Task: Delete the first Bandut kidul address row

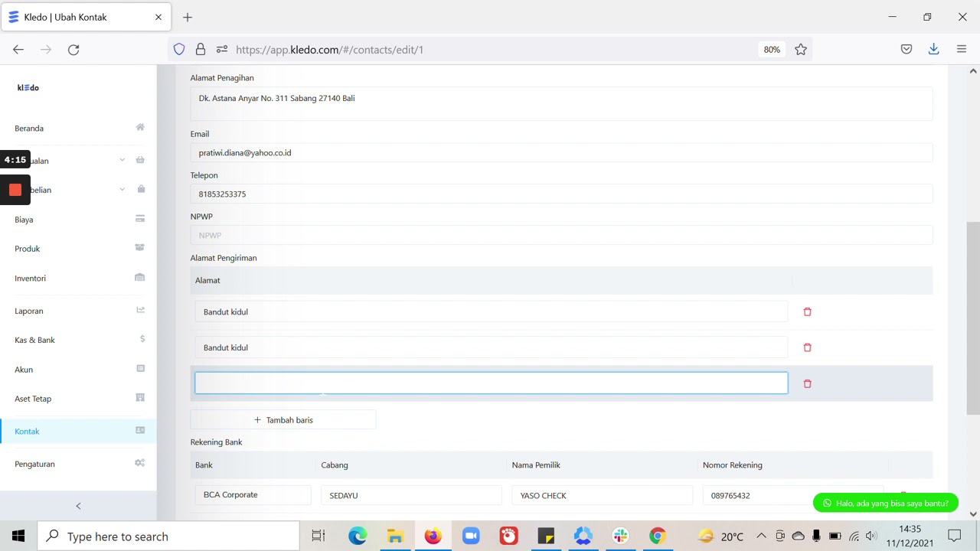Action: pyautogui.click(x=807, y=311)
